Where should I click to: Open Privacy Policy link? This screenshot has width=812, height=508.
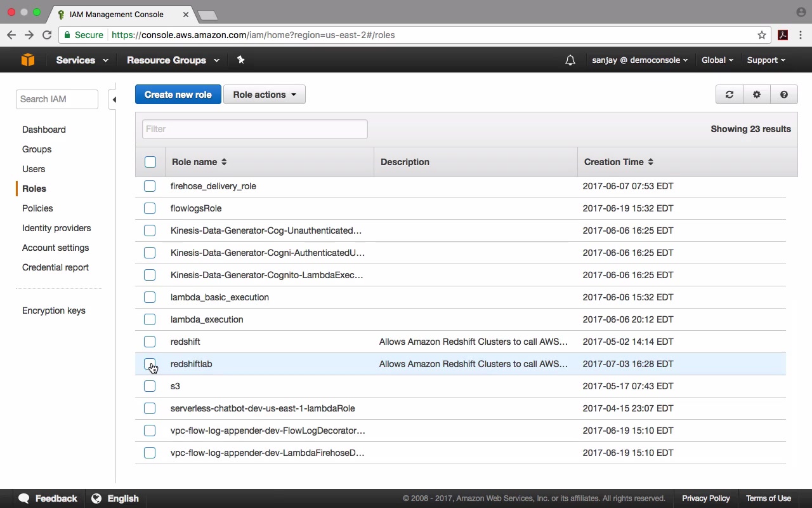(x=706, y=498)
